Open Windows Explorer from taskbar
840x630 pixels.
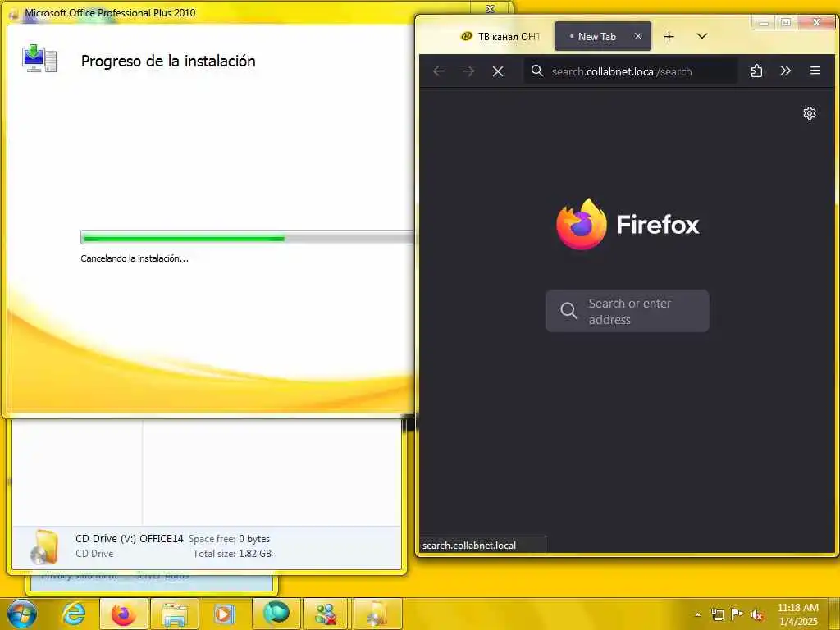175,614
